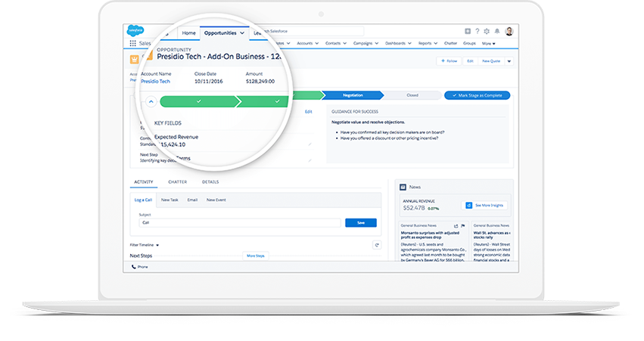This screenshot has height=341, width=644.
Task: Open the Monsanto surprises news headline
Action: [430, 235]
